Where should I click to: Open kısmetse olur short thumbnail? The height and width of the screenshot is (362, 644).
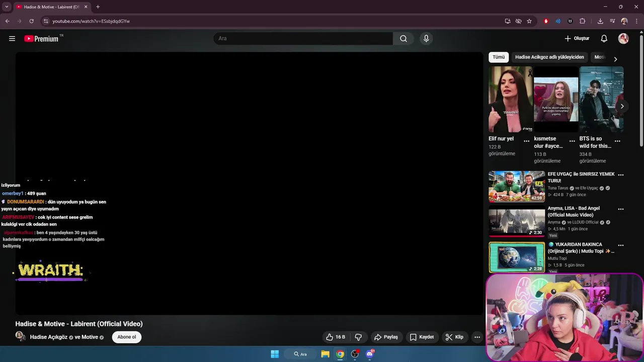556,99
